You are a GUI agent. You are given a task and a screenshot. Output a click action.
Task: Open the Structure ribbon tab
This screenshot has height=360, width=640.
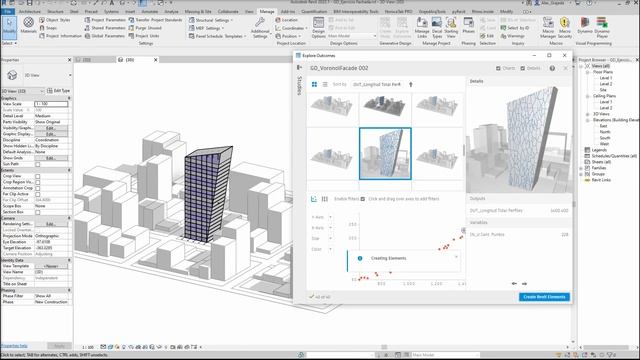point(56,11)
